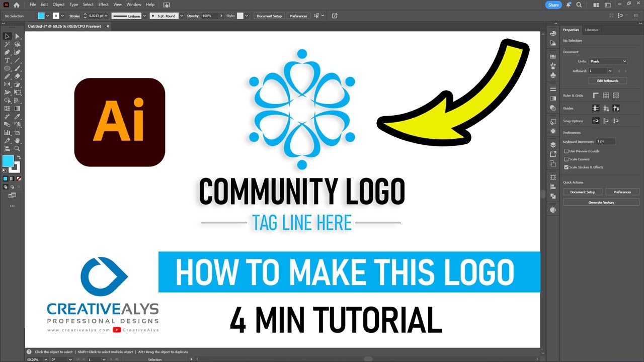Open the Window menu

pyautogui.click(x=134, y=5)
